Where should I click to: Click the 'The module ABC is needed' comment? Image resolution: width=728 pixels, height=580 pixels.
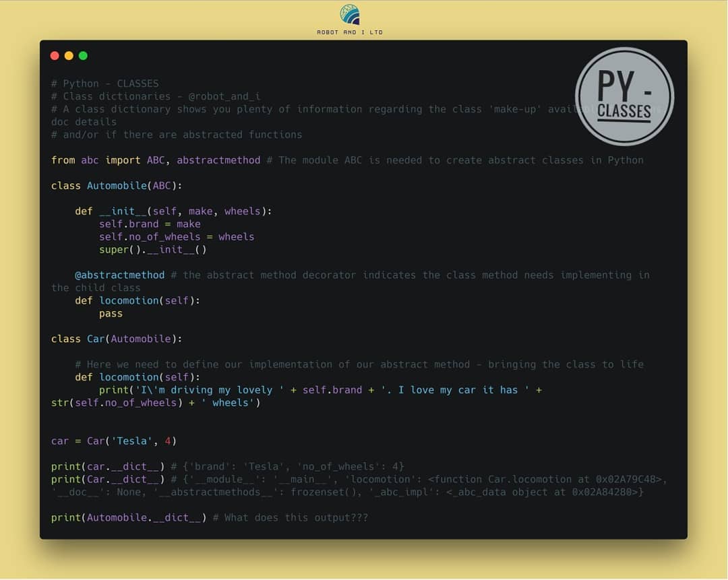tap(455, 160)
